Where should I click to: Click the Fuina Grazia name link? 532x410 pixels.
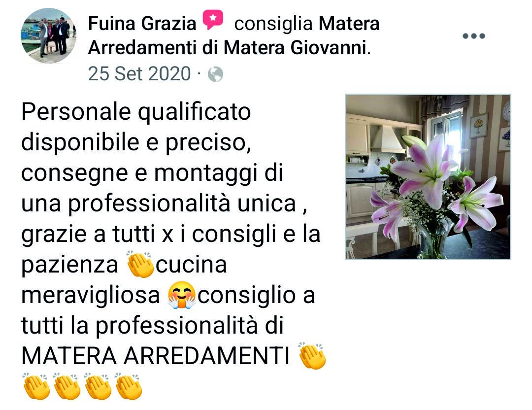tap(142, 24)
